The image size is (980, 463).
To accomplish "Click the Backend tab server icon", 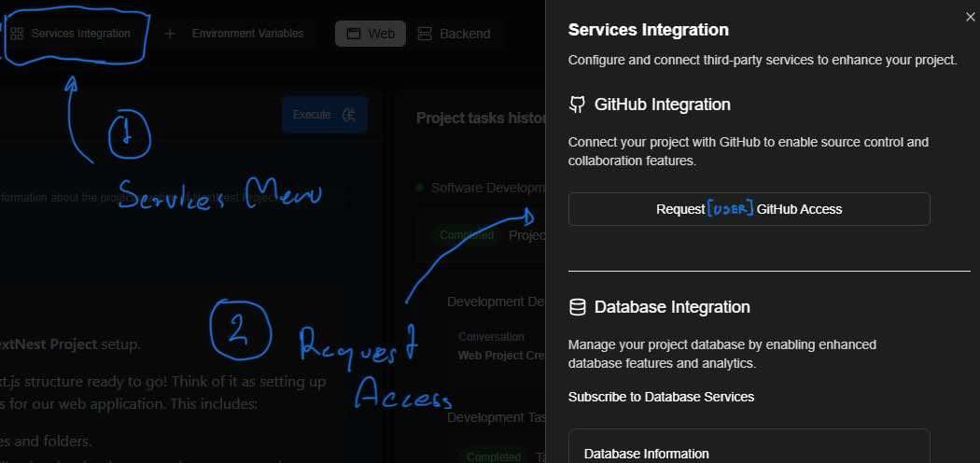I will point(425,34).
